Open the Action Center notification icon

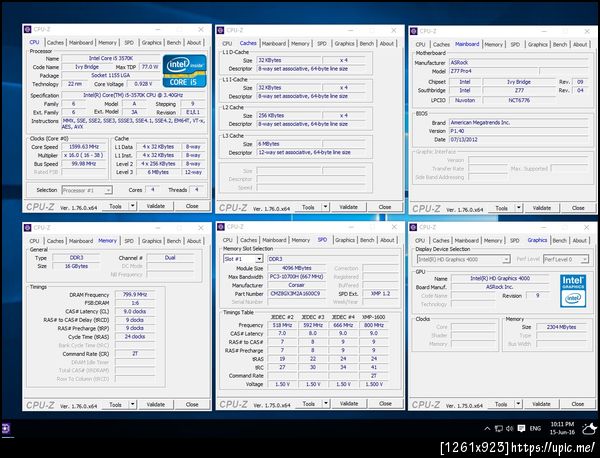click(521, 429)
